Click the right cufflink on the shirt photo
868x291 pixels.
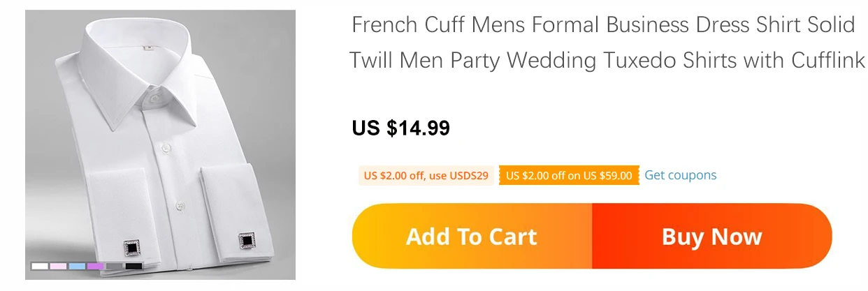pos(247,241)
